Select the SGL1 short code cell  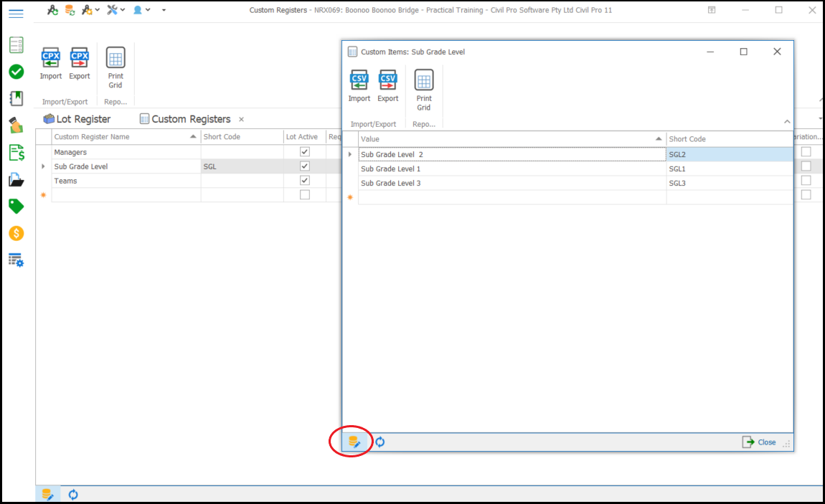(x=730, y=168)
